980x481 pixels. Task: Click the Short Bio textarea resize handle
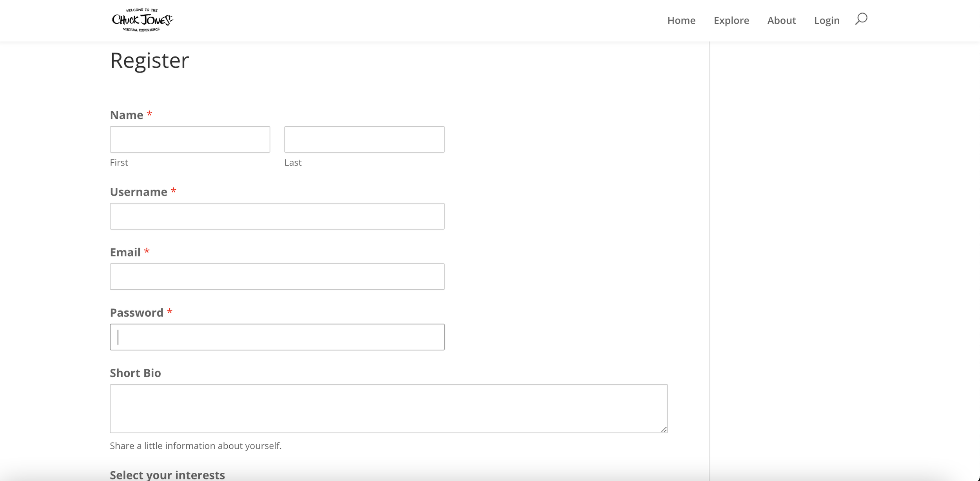point(664,430)
